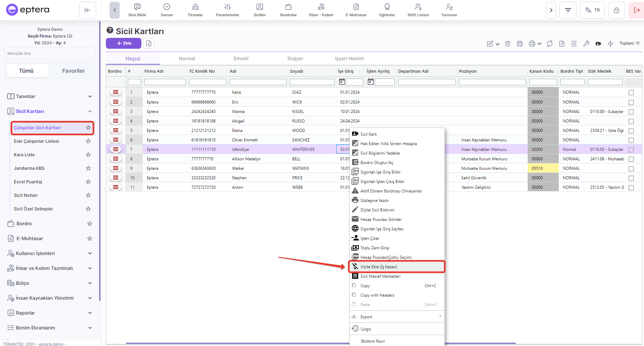Click the trash delete icon in toolbar
Viewport: 644px width, 346px height.
coord(507,44)
